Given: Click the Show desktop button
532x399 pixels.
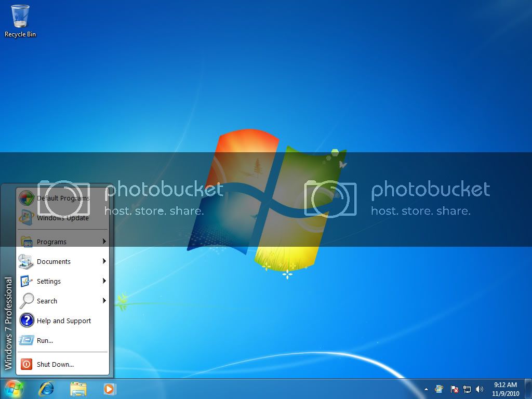Looking at the screenshot, I should click(528, 389).
